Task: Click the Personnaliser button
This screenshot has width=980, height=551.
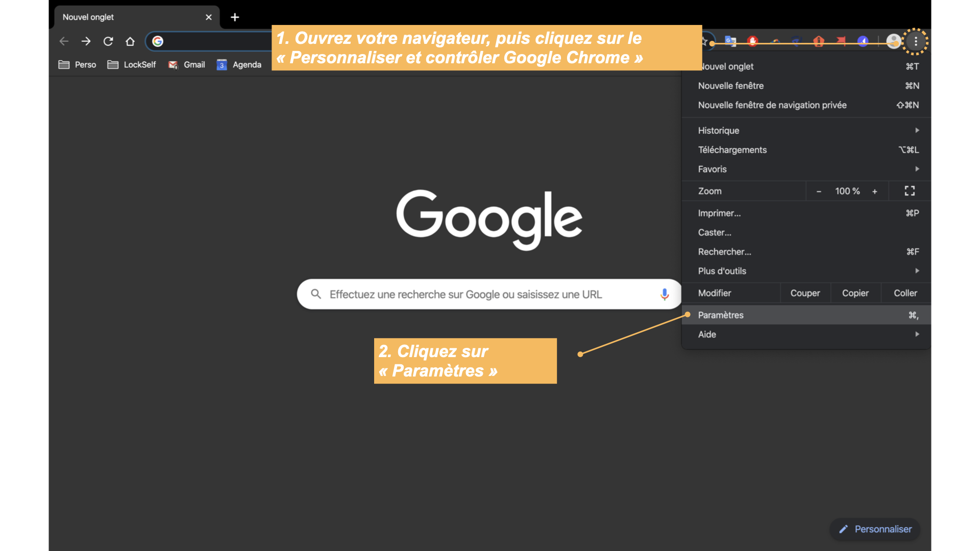Action: click(x=875, y=529)
